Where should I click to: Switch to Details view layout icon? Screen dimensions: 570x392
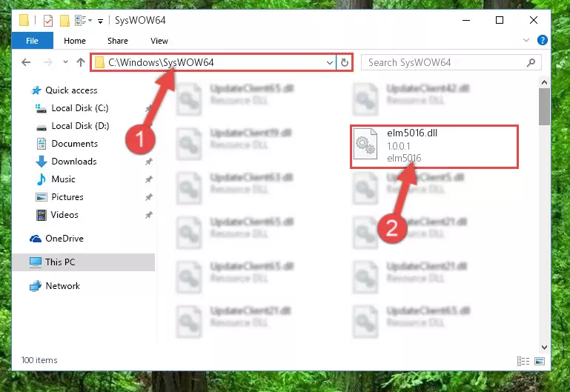click(x=523, y=361)
